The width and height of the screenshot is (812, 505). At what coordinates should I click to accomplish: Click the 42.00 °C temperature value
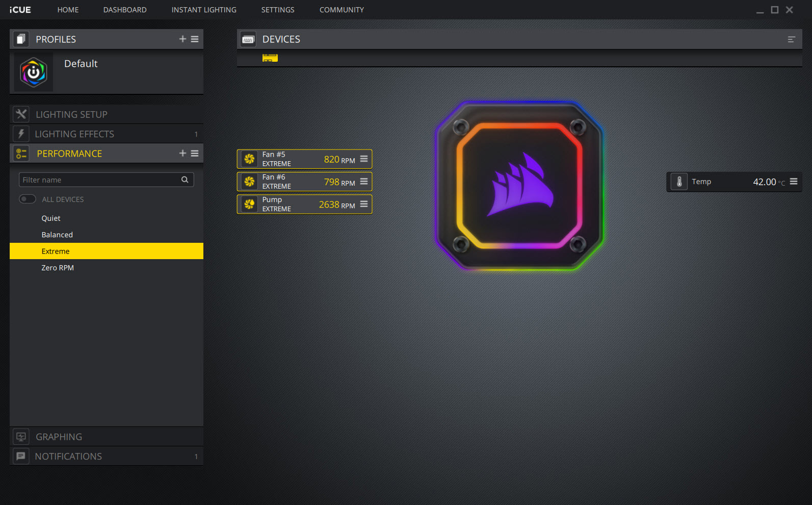tap(769, 182)
